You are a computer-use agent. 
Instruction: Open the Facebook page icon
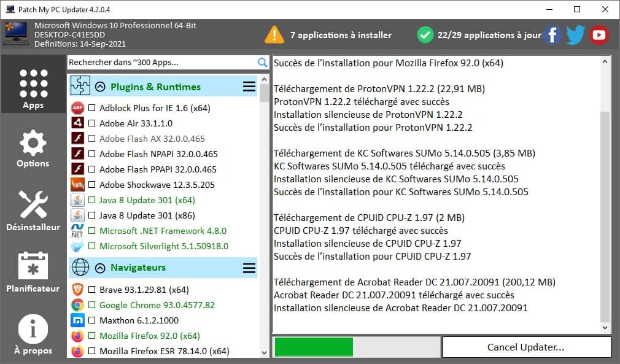(x=552, y=35)
